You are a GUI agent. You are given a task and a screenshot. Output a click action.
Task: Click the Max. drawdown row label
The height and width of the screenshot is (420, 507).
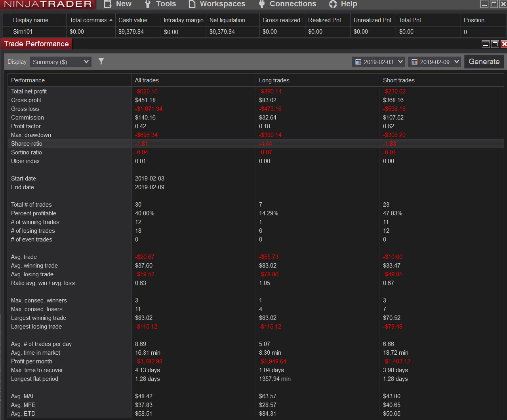(31, 135)
